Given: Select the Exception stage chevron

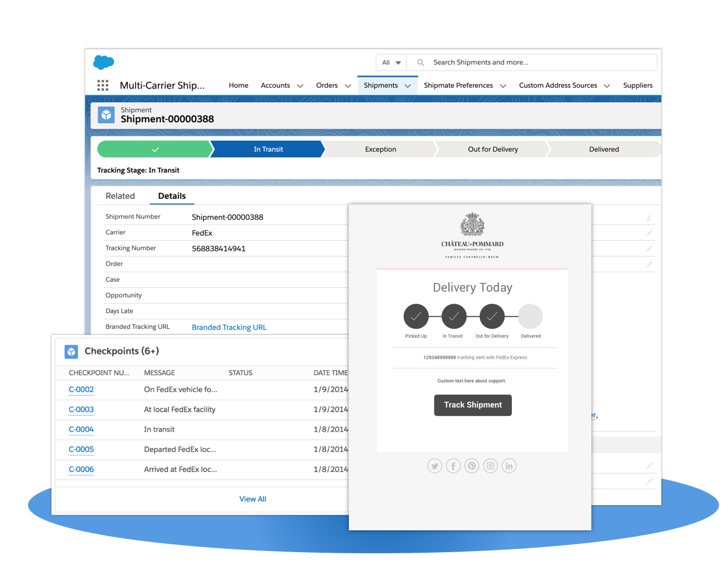Looking at the screenshot, I should [x=380, y=149].
